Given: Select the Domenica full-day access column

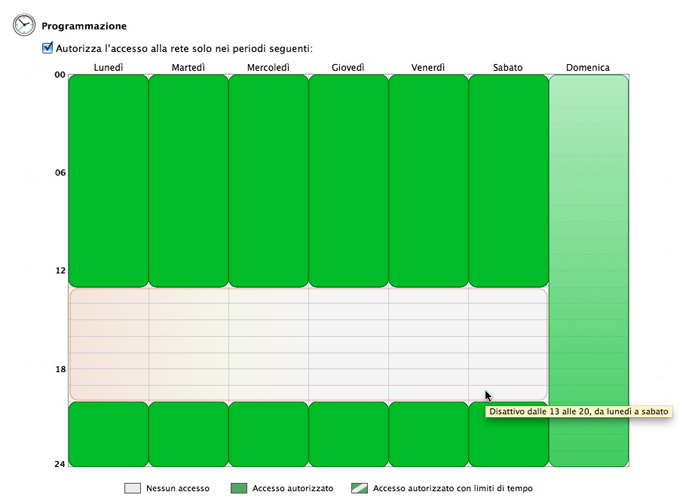Looking at the screenshot, I should tap(589, 270).
